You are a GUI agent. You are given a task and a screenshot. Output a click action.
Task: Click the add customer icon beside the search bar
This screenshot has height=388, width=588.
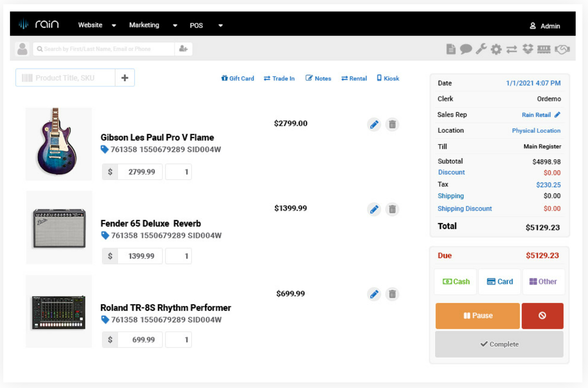pos(184,49)
